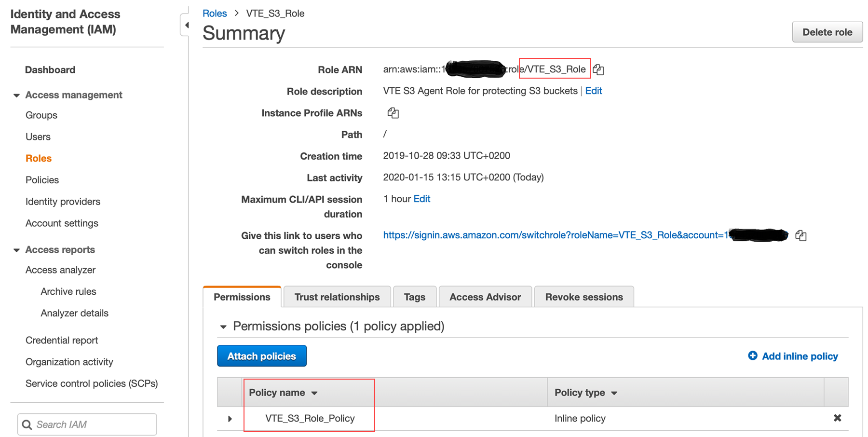Copy the Role ARN to clipboard
Image resolution: width=868 pixels, height=437 pixels.
pos(598,69)
